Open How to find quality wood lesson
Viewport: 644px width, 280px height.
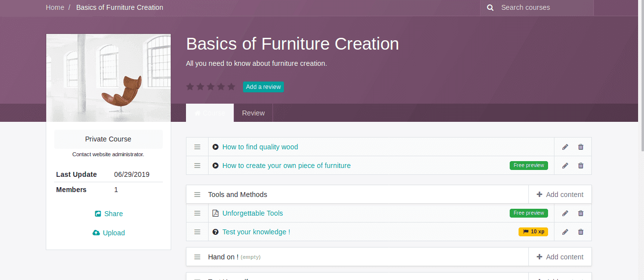click(x=260, y=147)
